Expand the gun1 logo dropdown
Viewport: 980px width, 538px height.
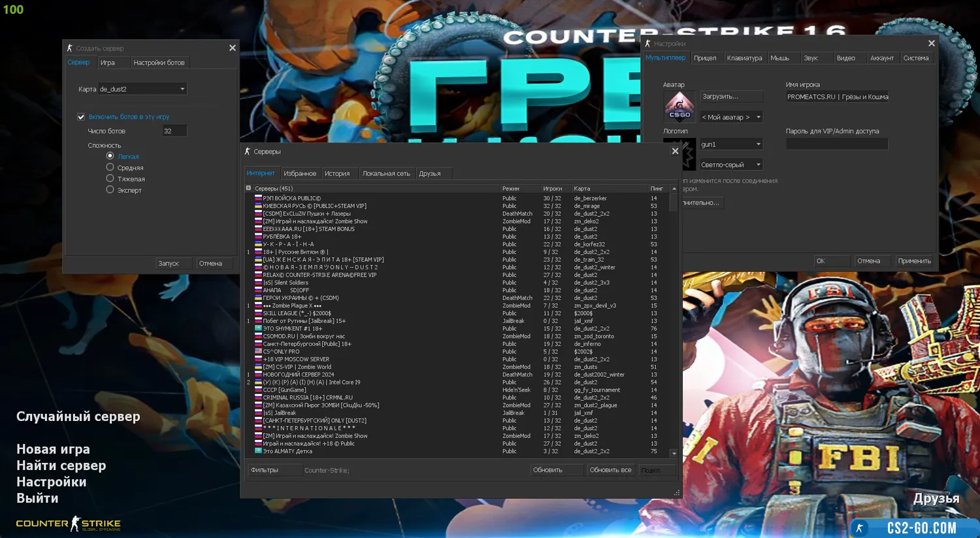(758, 144)
